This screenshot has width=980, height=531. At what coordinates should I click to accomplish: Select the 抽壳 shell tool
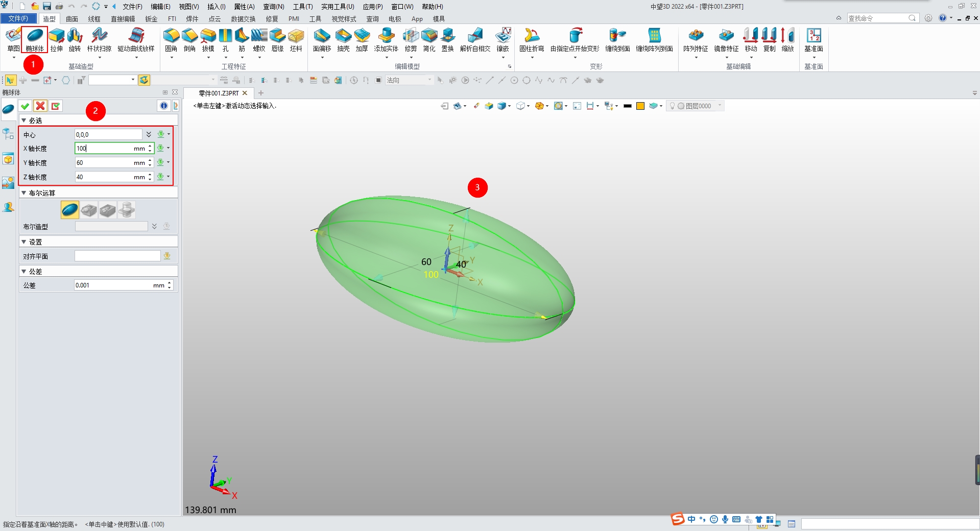[x=343, y=40]
